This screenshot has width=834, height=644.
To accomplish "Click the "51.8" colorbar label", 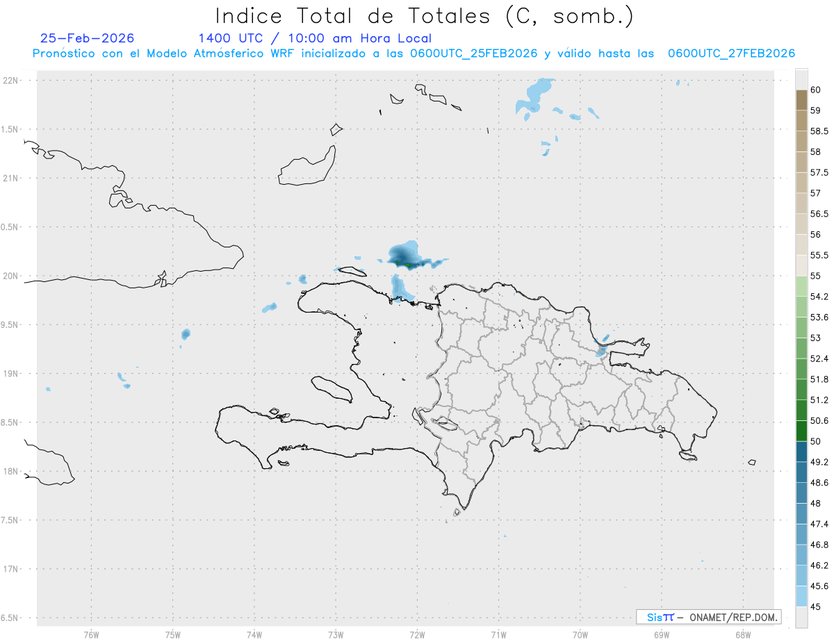I will point(819,379).
